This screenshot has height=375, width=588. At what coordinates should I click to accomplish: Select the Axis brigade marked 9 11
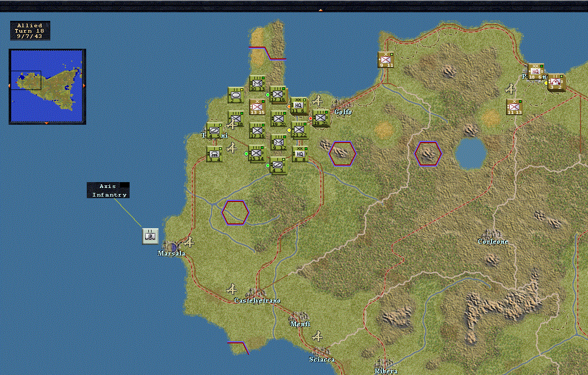[386, 59]
